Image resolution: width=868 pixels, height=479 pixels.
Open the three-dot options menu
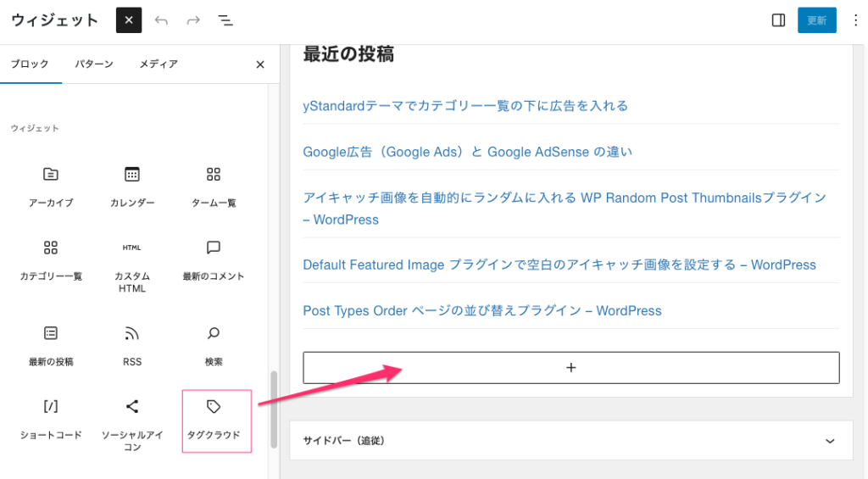(x=854, y=20)
